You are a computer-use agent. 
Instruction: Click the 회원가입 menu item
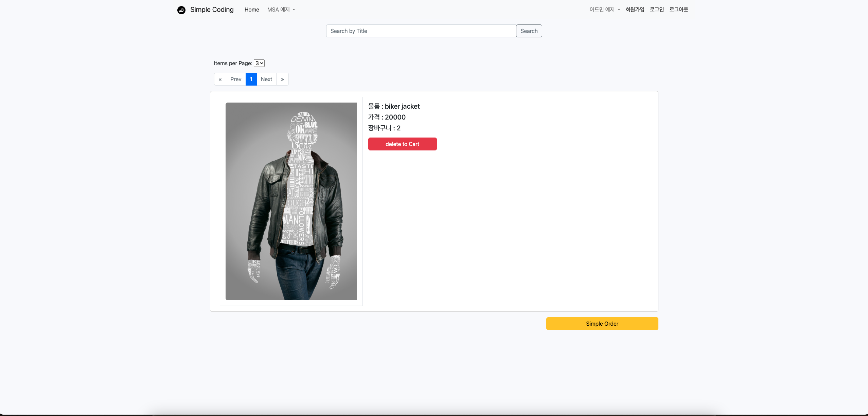(x=635, y=10)
